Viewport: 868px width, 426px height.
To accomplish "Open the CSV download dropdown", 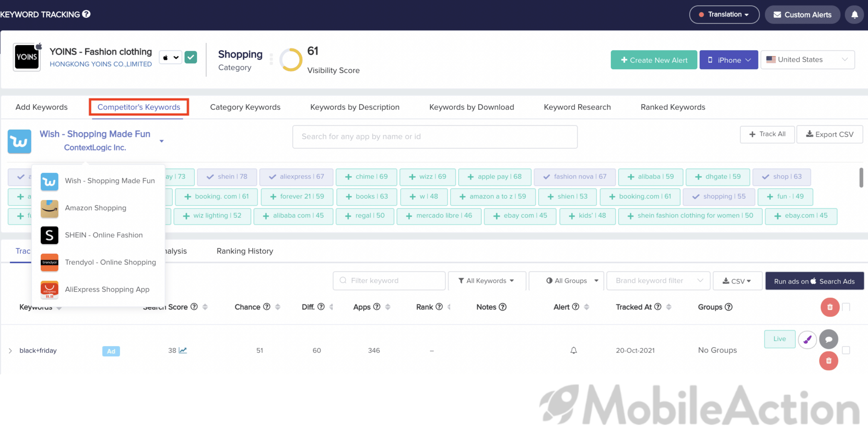I will [737, 281].
